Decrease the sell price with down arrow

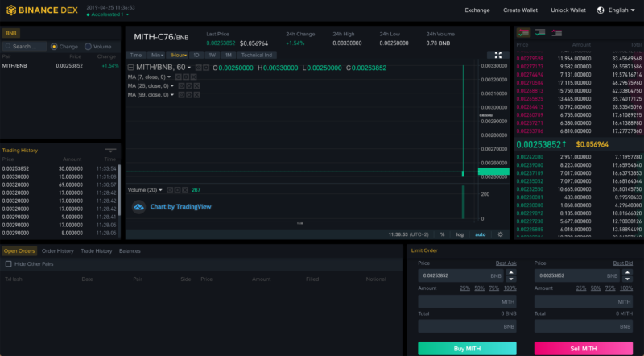click(x=627, y=279)
